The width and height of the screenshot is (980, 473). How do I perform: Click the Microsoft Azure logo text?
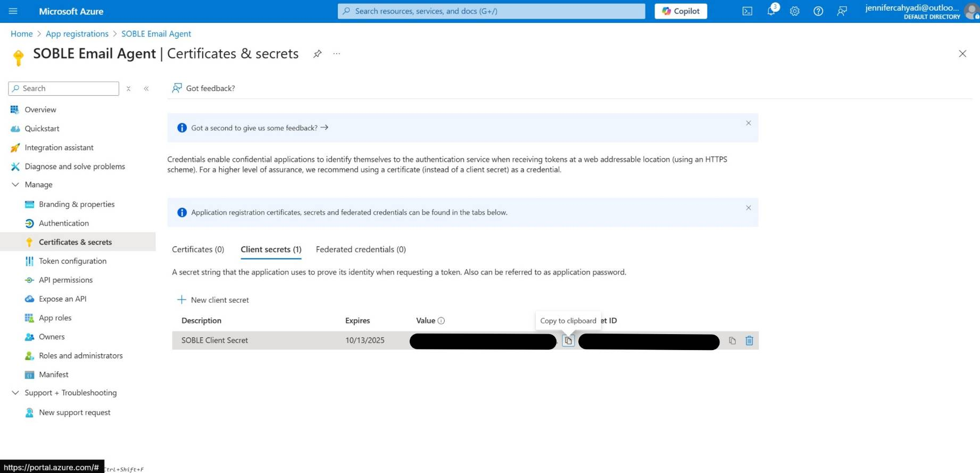(71, 11)
